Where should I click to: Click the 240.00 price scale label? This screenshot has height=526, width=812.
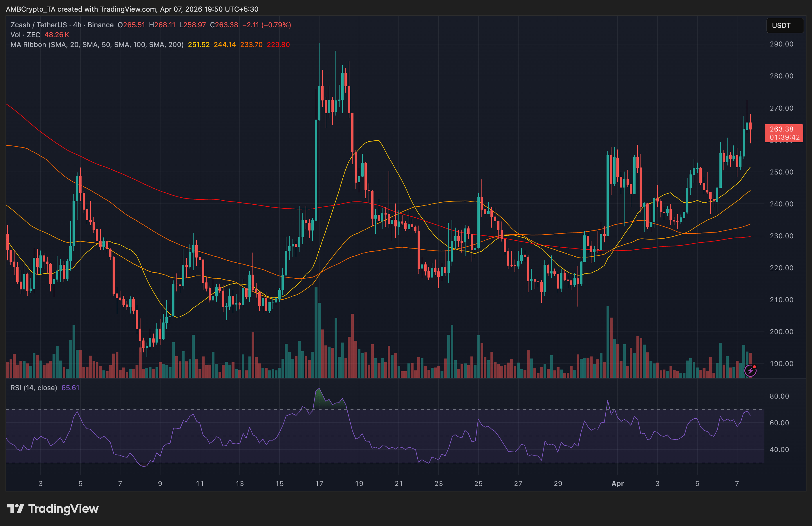point(781,204)
